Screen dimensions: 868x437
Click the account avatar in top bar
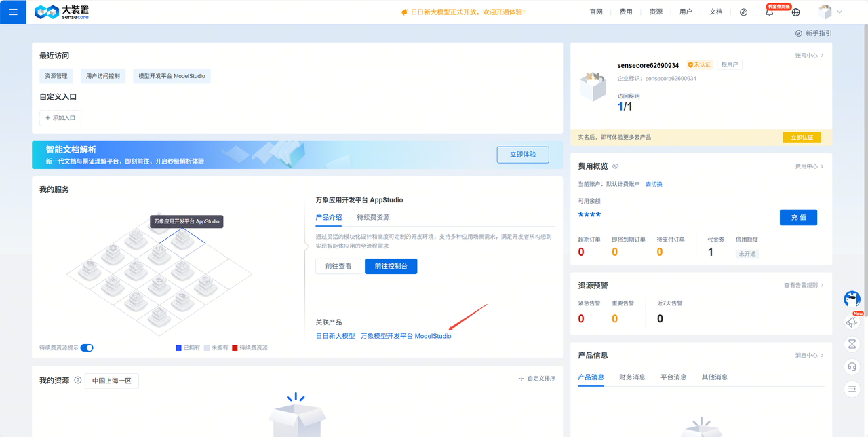tap(825, 12)
